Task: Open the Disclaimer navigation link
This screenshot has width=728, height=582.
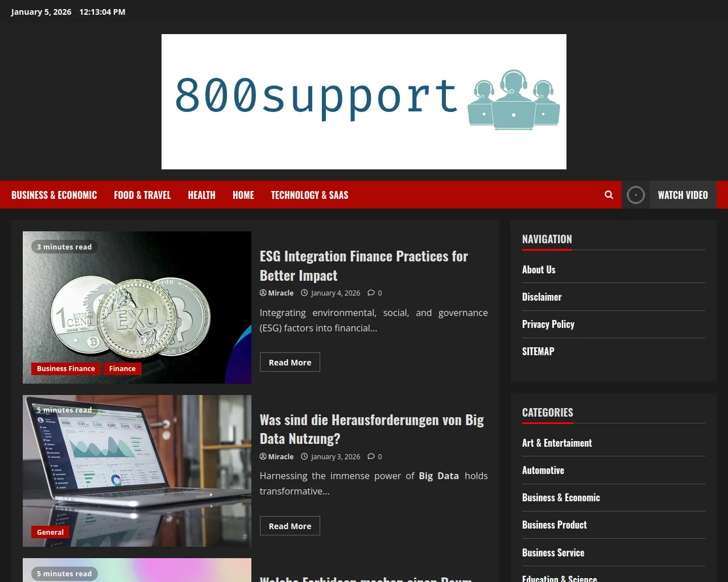Action: 542,297
